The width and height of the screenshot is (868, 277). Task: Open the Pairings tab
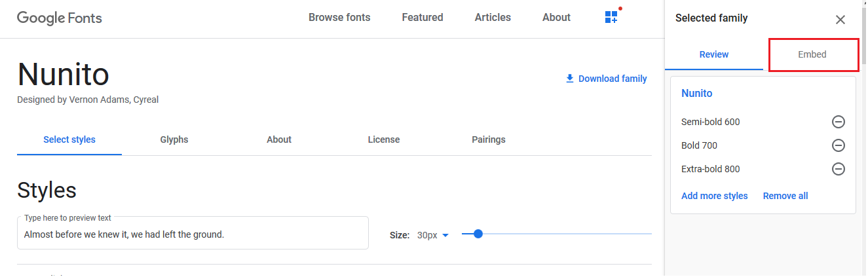pyautogui.click(x=489, y=139)
